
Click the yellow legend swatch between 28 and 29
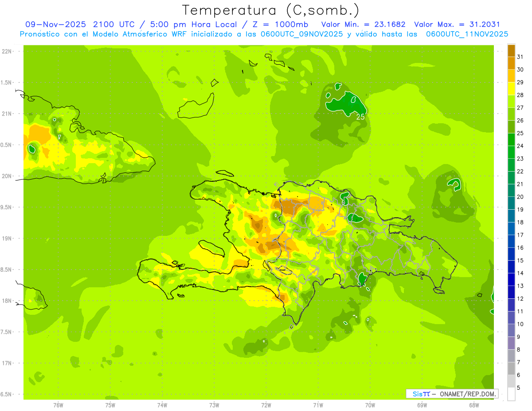511,89
